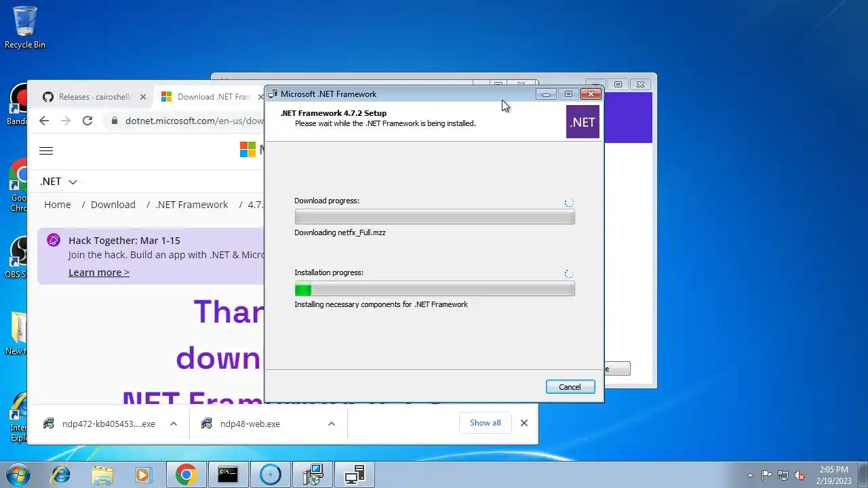Open the Recycle Bin desktop icon

25,27
